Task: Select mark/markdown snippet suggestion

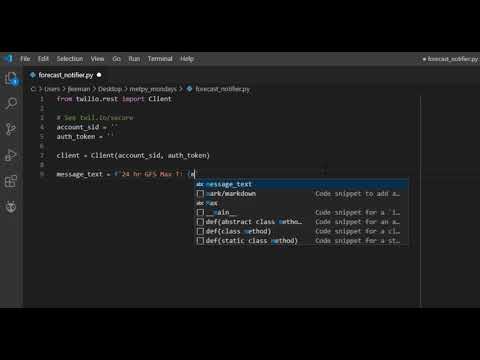Action: (301, 193)
